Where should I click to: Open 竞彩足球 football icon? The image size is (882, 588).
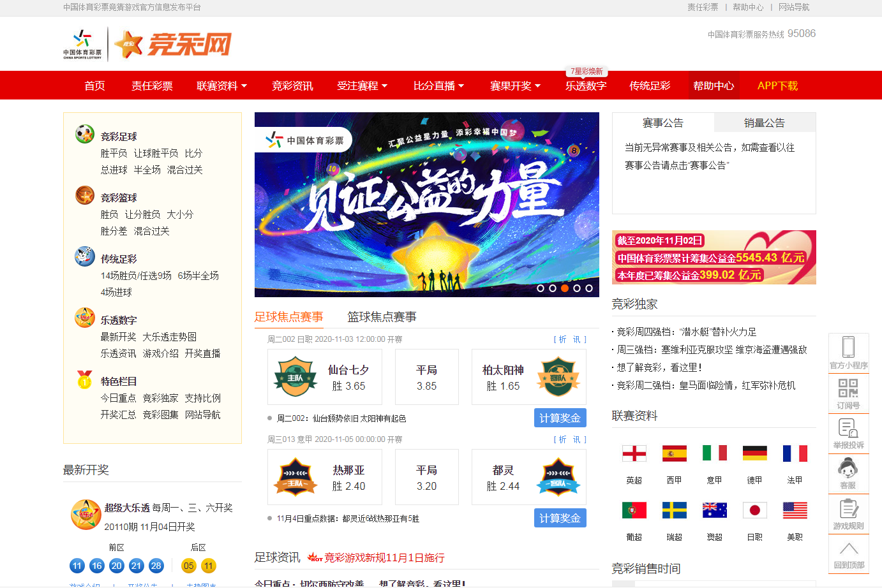click(85, 134)
